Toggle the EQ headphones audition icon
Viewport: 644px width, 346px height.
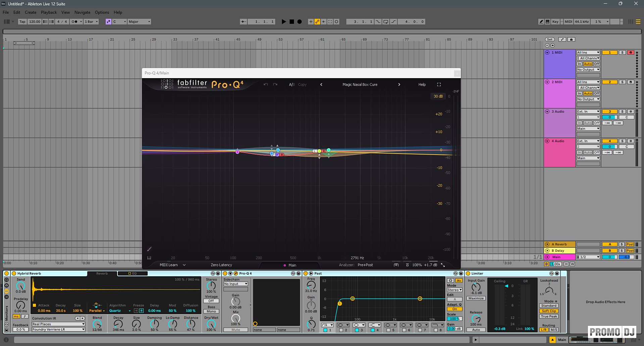coord(451,281)
